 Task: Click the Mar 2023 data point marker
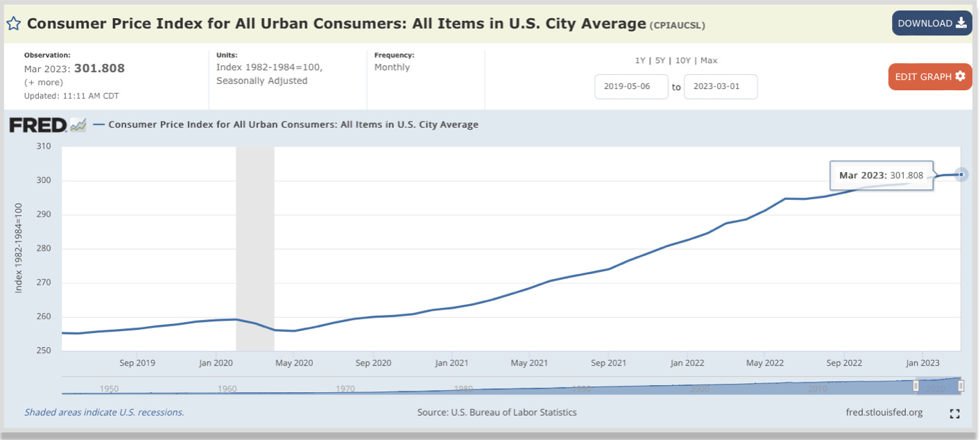(961, 174)
